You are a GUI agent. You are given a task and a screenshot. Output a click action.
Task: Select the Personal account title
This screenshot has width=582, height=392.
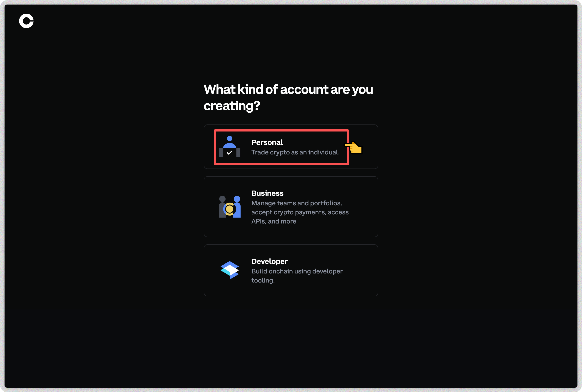pos(267,142)
